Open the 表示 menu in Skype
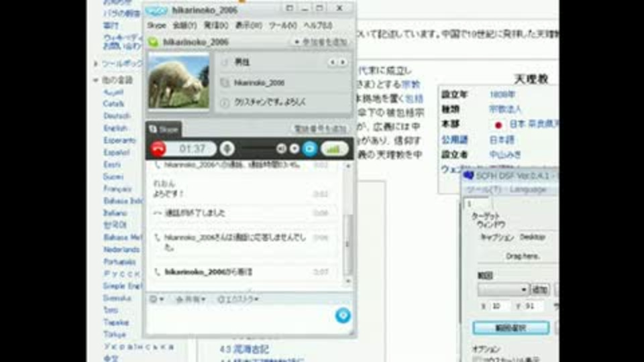The height and width of the screenshot is (362, 644). click(x=248, y=25)
